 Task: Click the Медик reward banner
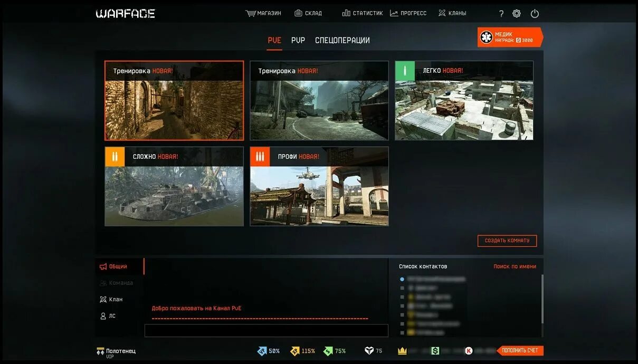tap(510, 37)
